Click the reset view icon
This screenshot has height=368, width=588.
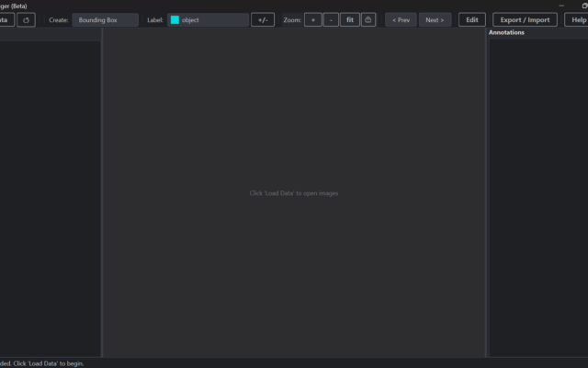tap(368, 20)
